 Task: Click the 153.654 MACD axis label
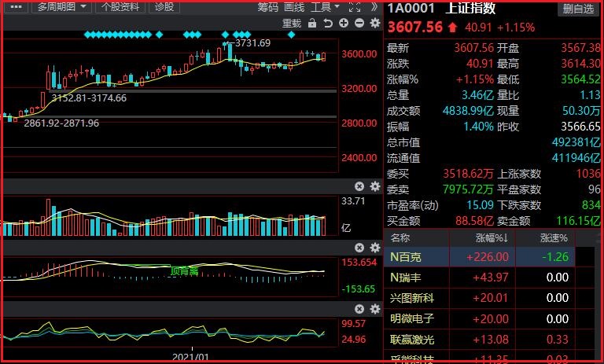click(359, 263)
